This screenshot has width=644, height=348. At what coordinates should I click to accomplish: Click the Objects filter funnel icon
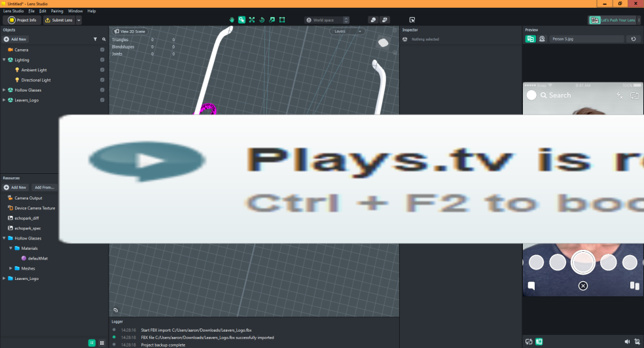pos(96,39)
